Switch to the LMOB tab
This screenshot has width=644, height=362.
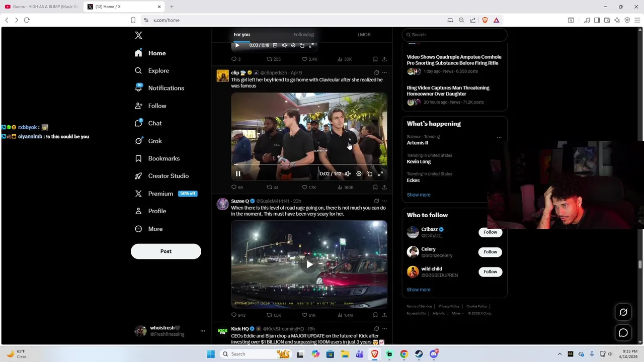(364, 35)
